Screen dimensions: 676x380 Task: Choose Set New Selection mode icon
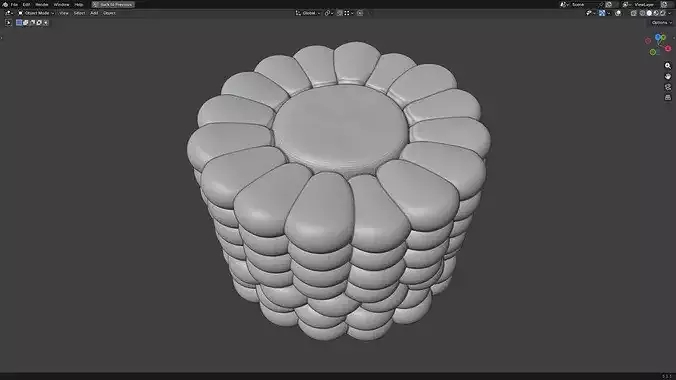tap(19, 22)
